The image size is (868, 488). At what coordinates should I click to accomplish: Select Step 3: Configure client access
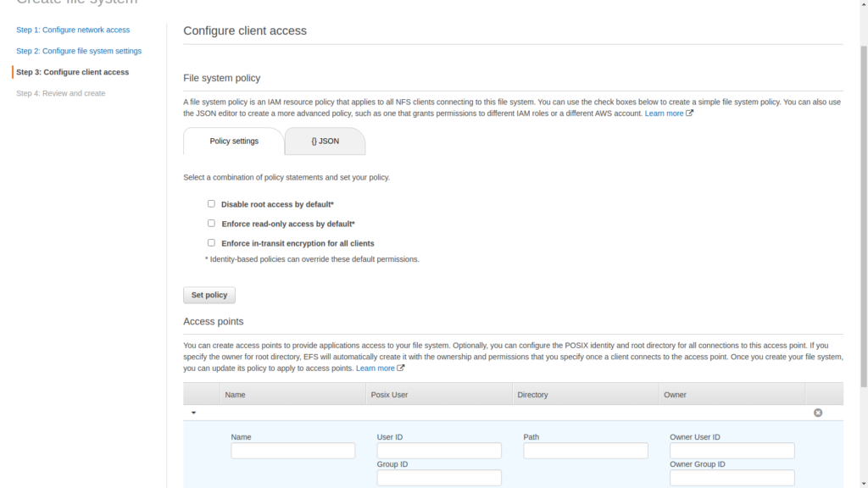pyautogui.click(x=72, y=72)
